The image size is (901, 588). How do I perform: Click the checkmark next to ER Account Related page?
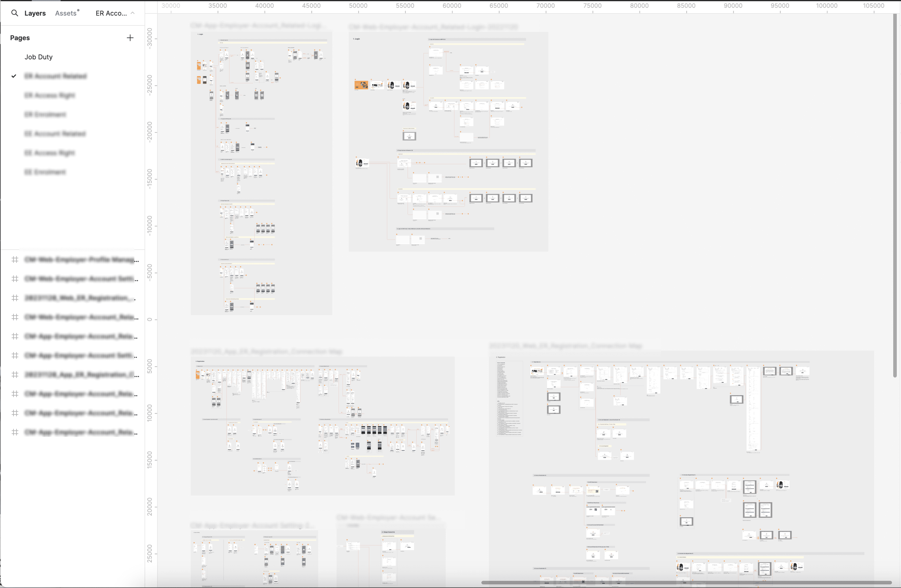[x=14, y=76]
